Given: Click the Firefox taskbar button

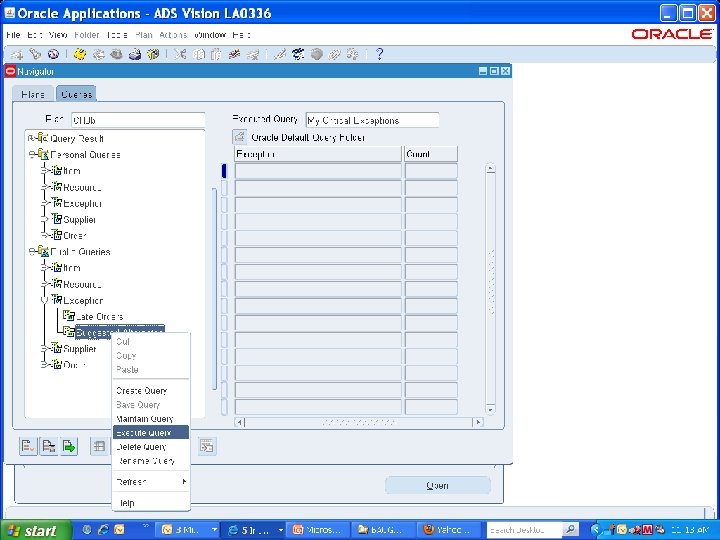Looking at the screenshot, I should (448, 530).
